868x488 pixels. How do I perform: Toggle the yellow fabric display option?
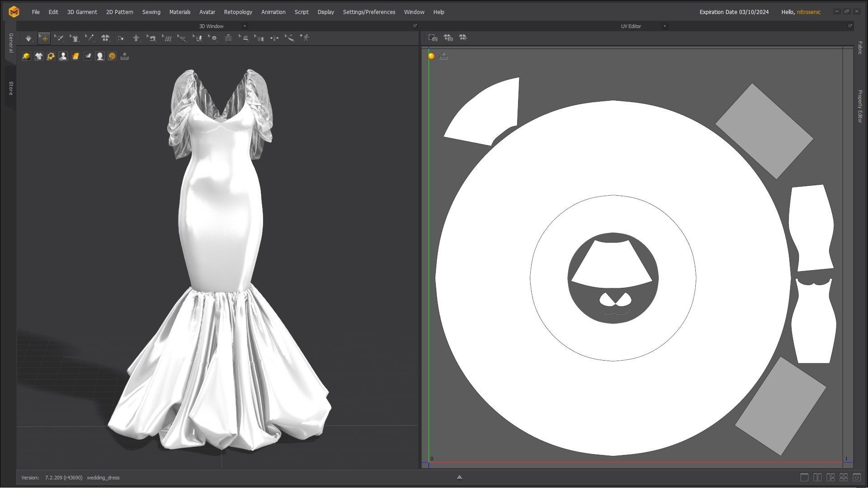tap(26, 56)
